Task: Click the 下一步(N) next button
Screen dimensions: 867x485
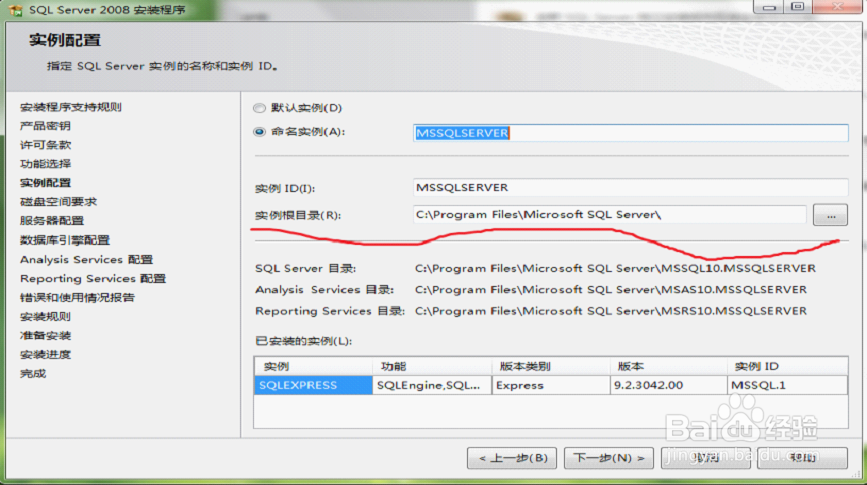Action: click(609, 458)
